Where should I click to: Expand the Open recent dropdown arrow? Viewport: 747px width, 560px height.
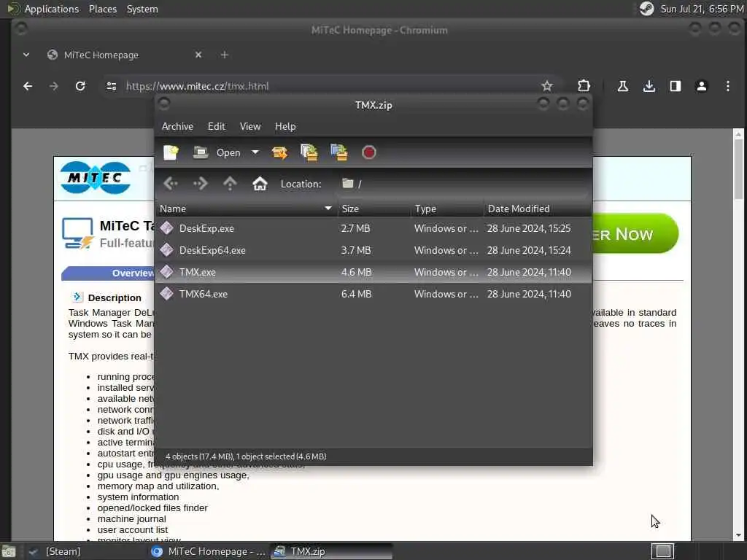tap(255, 152)
